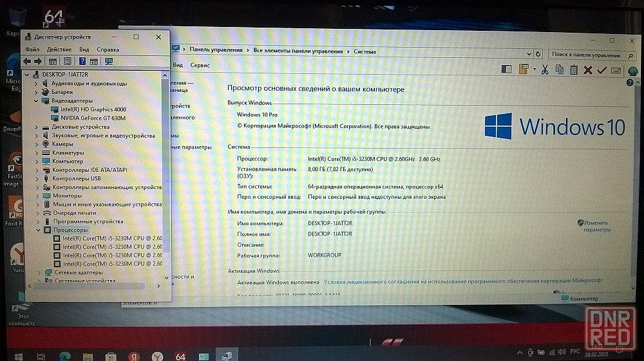Click the red X Delete toolbar icon
644x361 pixels.
click(x=588, y=70)
